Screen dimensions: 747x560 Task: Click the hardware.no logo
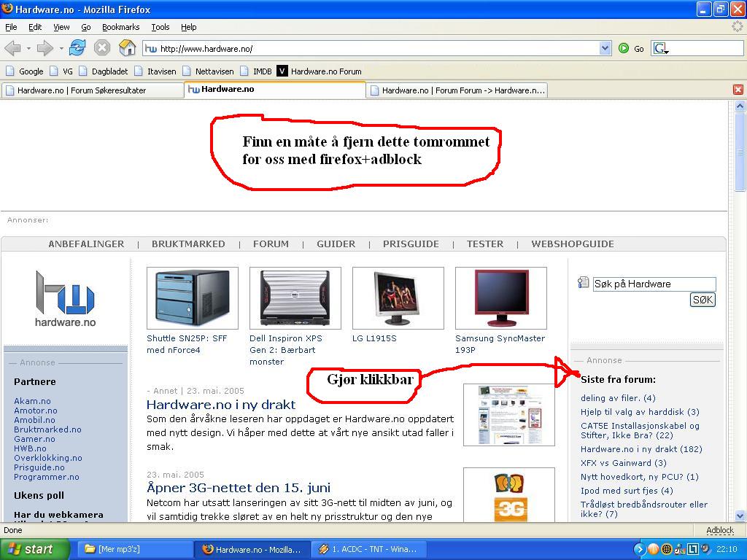(65, 298)
